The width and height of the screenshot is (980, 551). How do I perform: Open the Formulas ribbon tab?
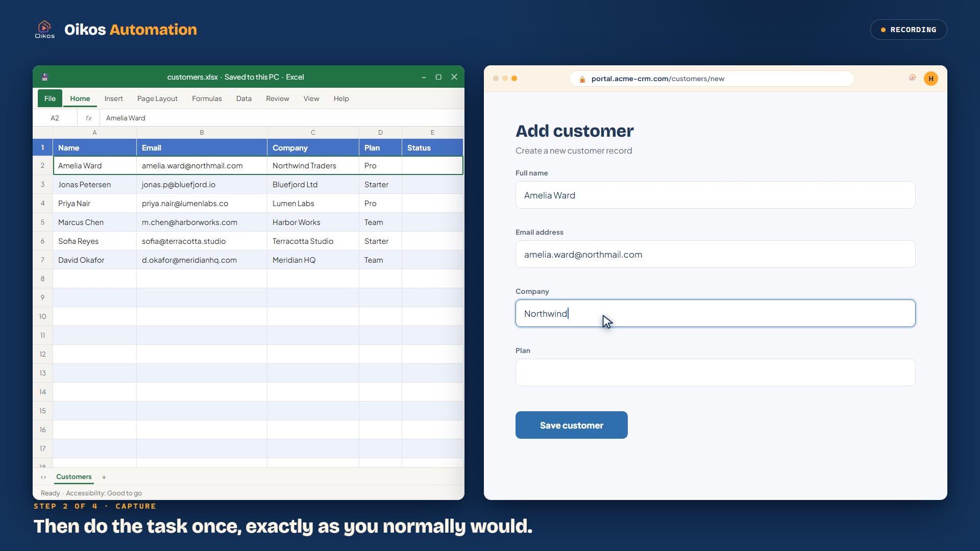[207, 98]
